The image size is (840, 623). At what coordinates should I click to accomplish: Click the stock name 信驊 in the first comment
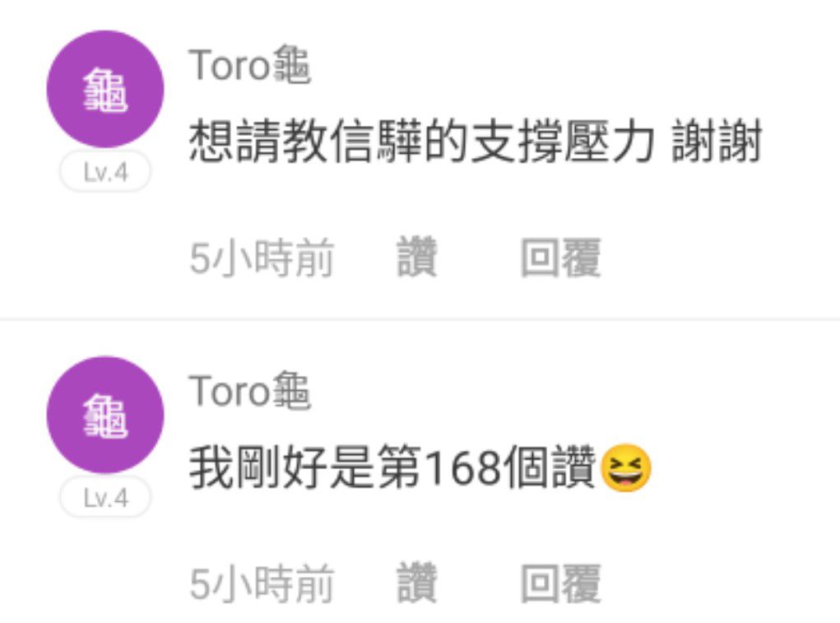(x=375, y=142)
